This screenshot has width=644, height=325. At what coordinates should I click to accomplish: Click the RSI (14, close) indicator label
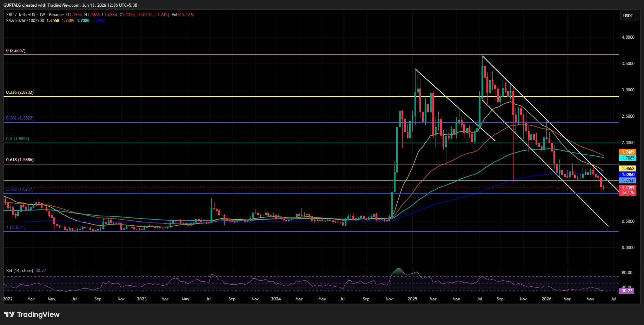tap(20, 271)
